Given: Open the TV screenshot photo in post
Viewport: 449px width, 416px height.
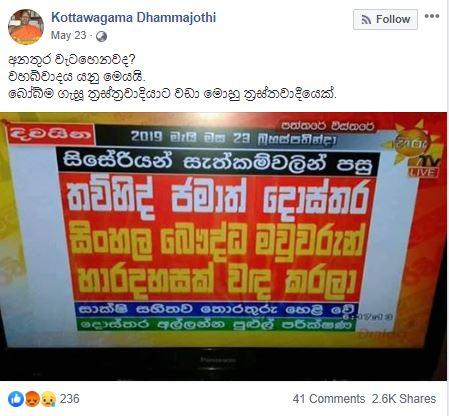Looking at the screenshot, I should pos(223,246).
